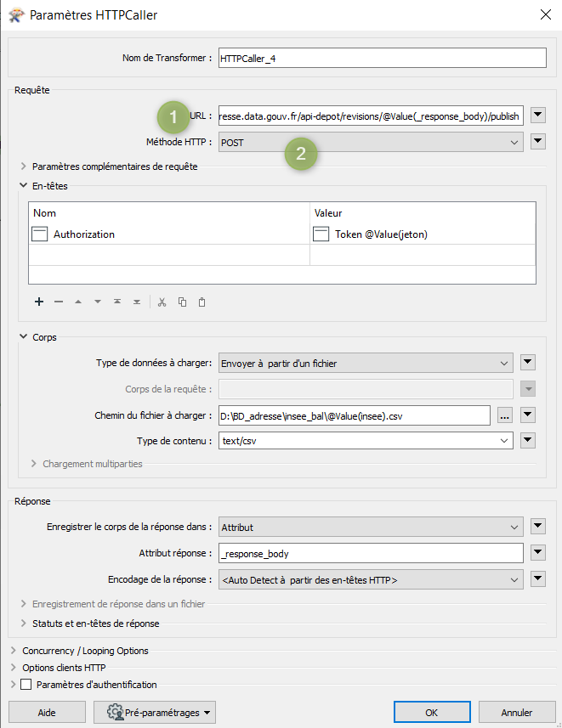Click the empty header name cell below Authorization

point(169,255)
